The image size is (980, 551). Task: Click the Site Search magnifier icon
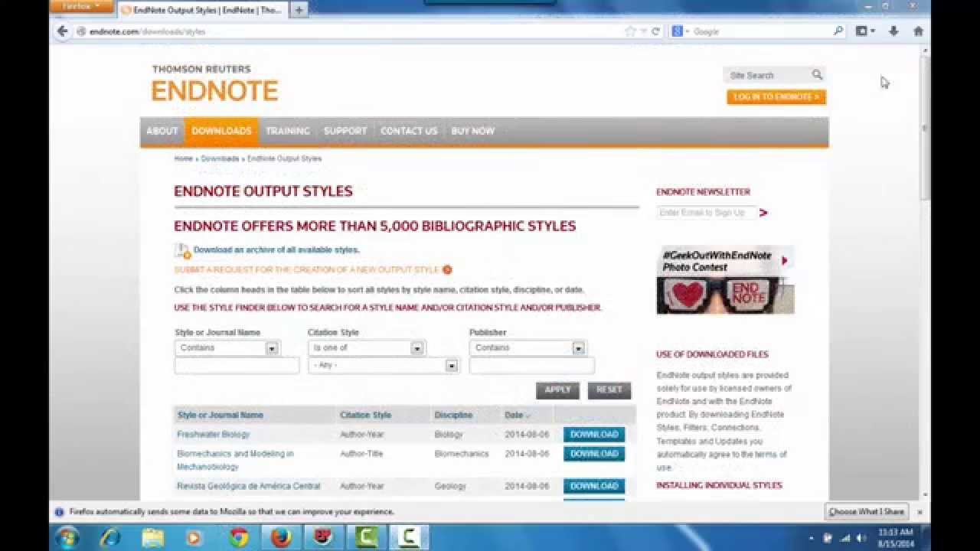(x=817, y=75)
